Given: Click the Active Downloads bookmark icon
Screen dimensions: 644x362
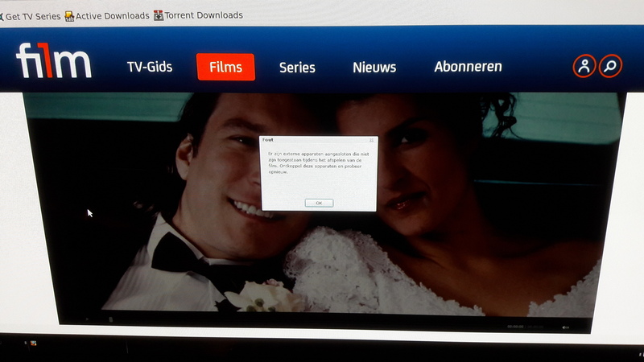Looking at the screenshot, I should tap(69, 15).
